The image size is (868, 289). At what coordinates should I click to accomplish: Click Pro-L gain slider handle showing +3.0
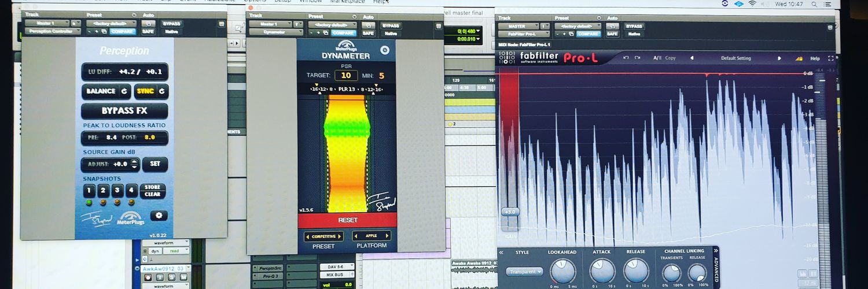(x=510, y=212)
